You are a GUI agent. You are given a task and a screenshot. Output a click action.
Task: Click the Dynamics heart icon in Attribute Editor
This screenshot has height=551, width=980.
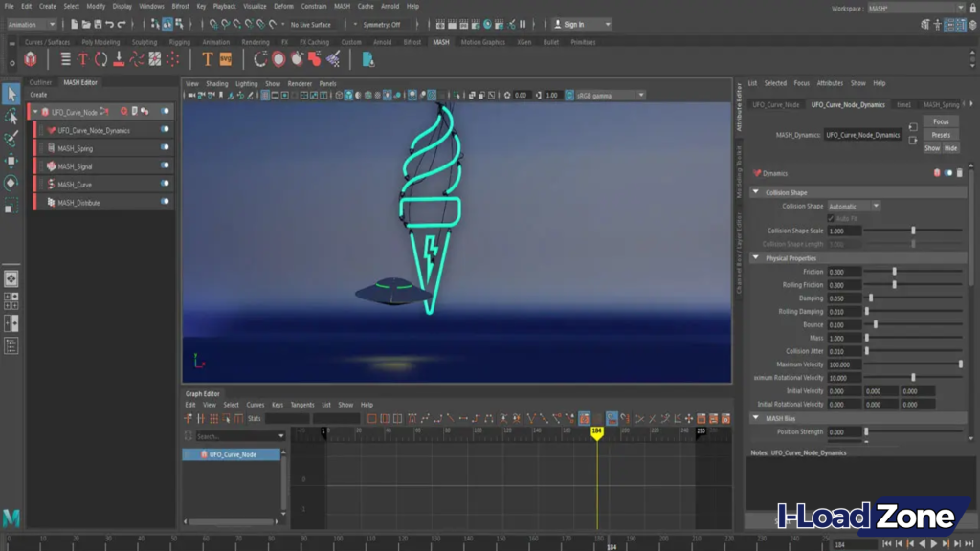(756, 172)
